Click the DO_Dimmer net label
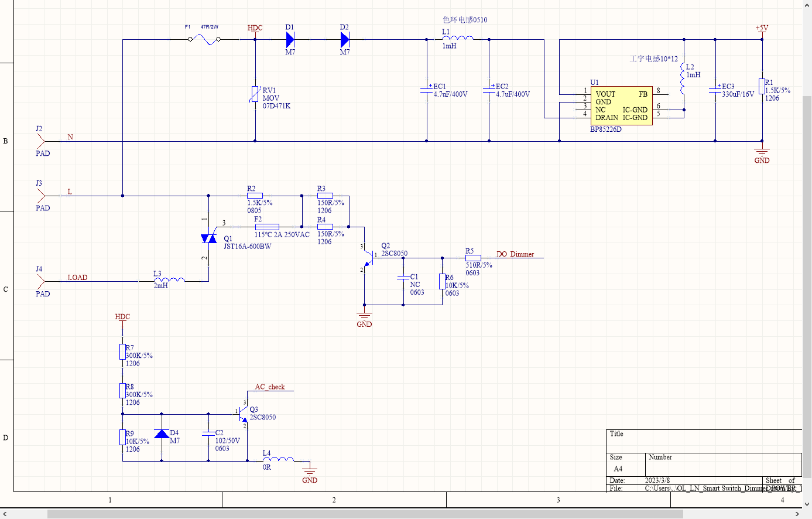 (515, 254)
